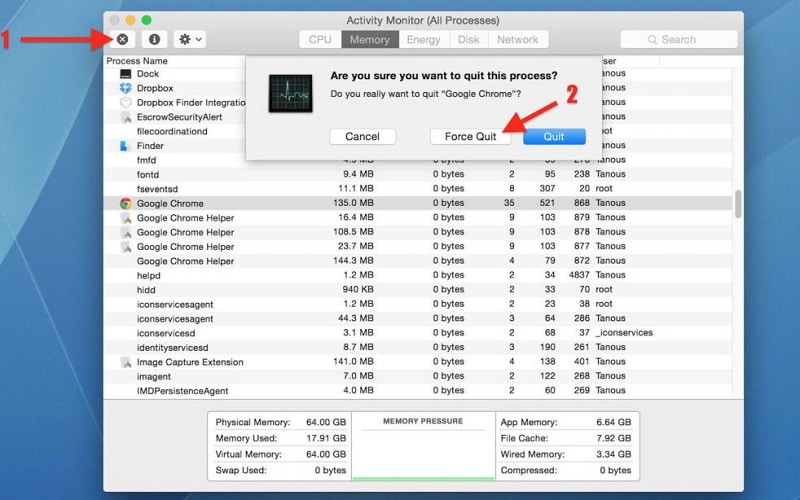The height and width of the screenshot is (500, 800).
Task: Click PID 4837 in helpd row
Action: pyautogui.click(x=579, y=275)
